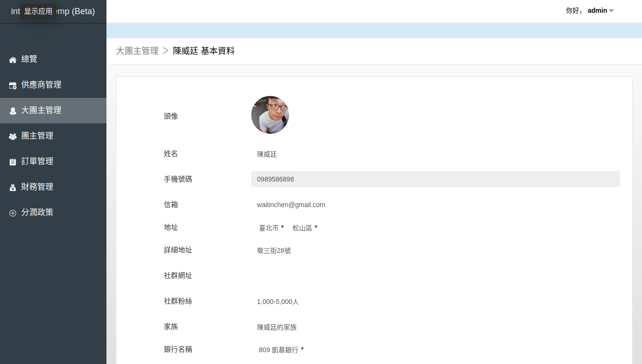Click the 社群粉絲 value 1,000-5,000人
Screen dimensions: 642x364
[278, 302]
